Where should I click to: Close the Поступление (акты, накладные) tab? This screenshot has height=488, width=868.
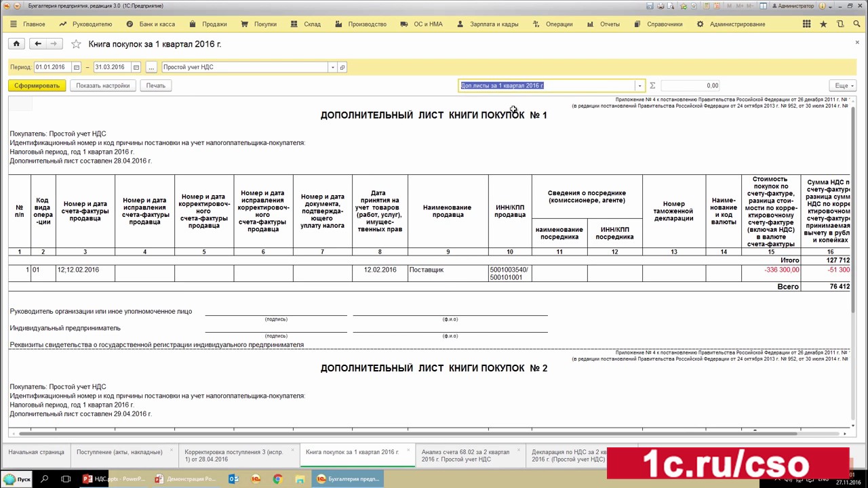click(171, 449)
